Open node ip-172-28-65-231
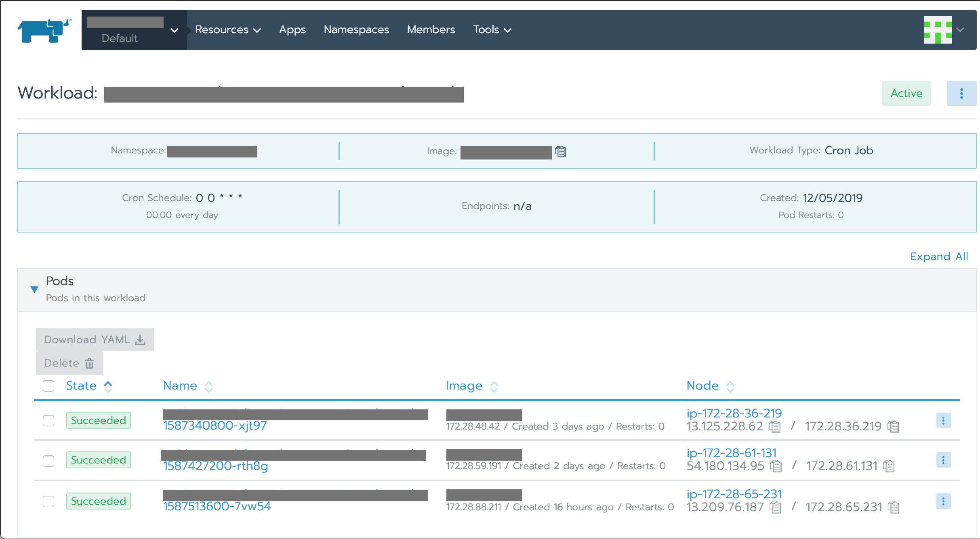 [734, 494]
